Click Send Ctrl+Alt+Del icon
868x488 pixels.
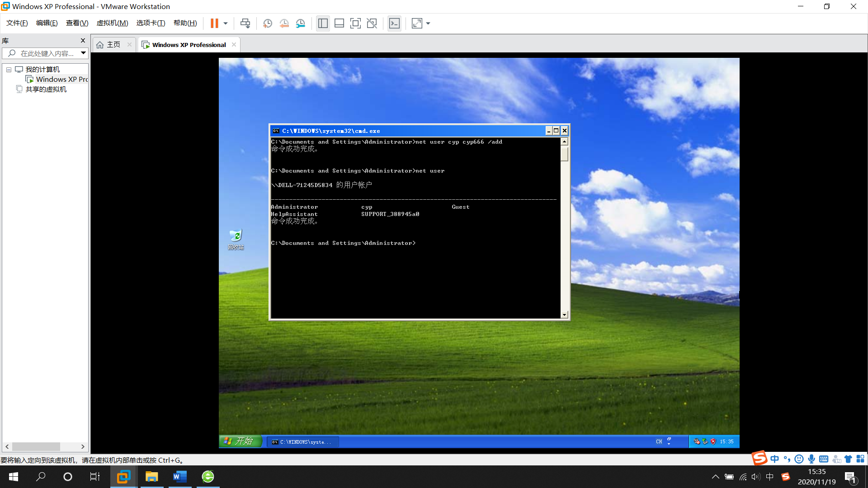pos(245,23)
